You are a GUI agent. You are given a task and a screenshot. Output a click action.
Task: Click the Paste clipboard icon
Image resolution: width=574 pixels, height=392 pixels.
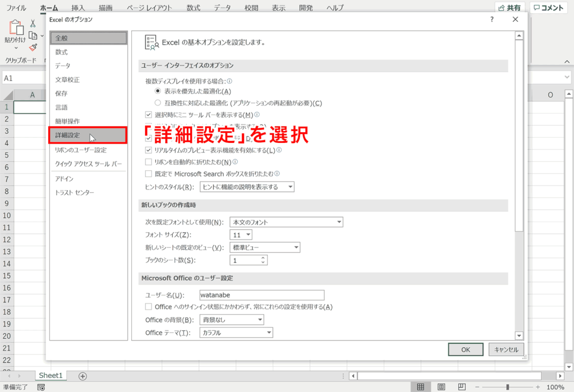(16, 27)
